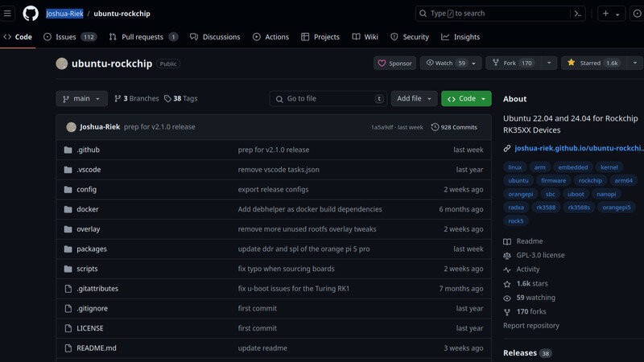This screenshot has height=362, width=644.
Task: Open the project homepage link icon
Action: pyautogui.click(x=507, y=148)
